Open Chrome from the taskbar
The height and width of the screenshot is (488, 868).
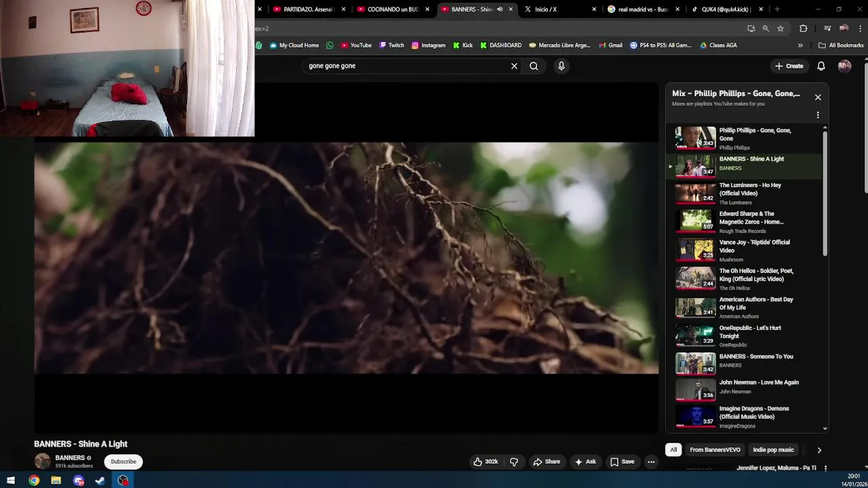[x=34, y=481]
